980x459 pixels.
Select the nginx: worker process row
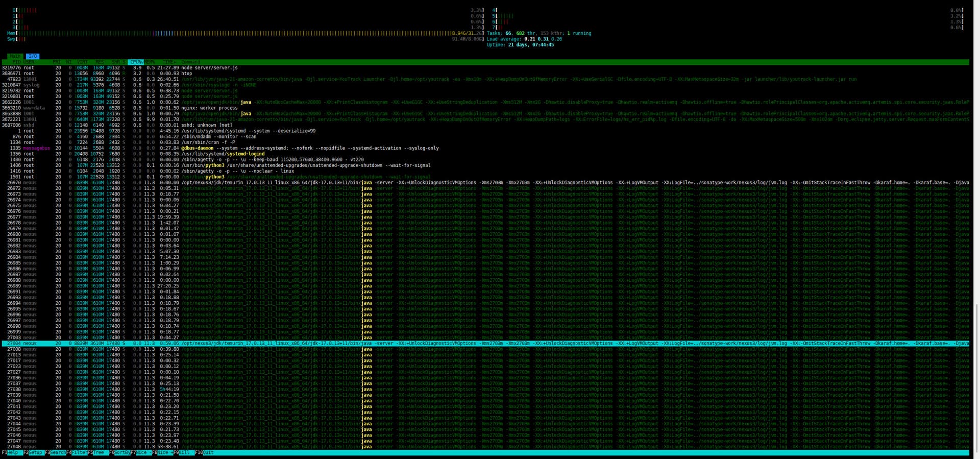pyautogui.click(x=485, y=108)
